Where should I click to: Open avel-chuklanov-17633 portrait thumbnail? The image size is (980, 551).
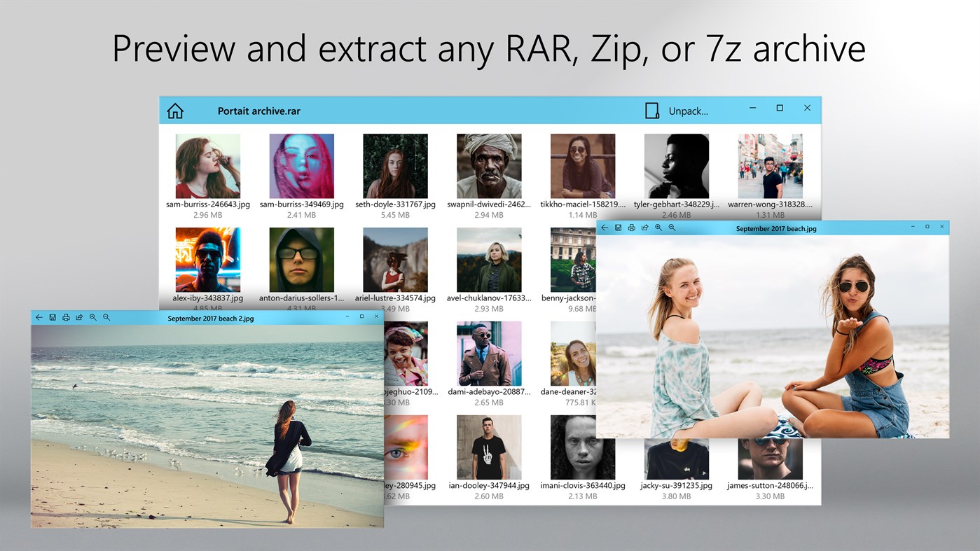click(489, 259)
